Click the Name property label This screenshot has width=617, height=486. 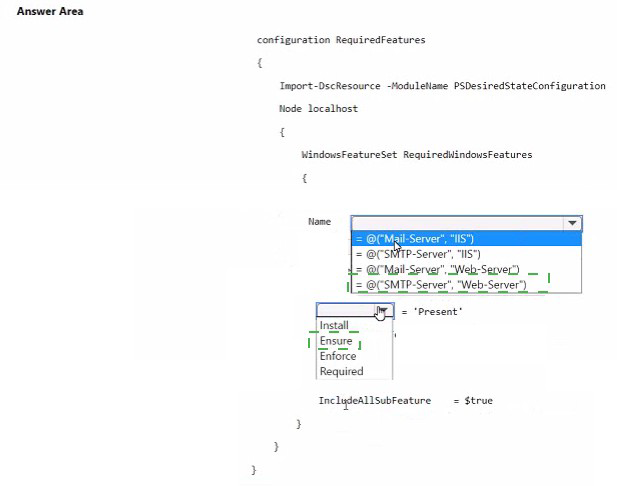pos(319,222)
